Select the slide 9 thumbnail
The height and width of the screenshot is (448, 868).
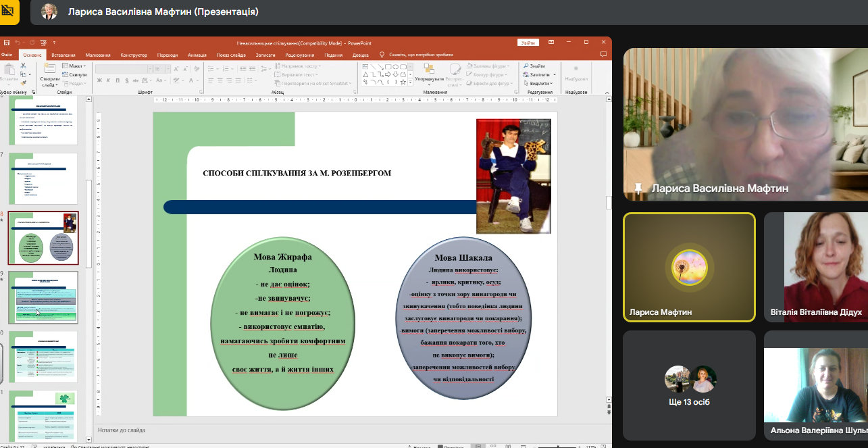[x=43, y=297]
